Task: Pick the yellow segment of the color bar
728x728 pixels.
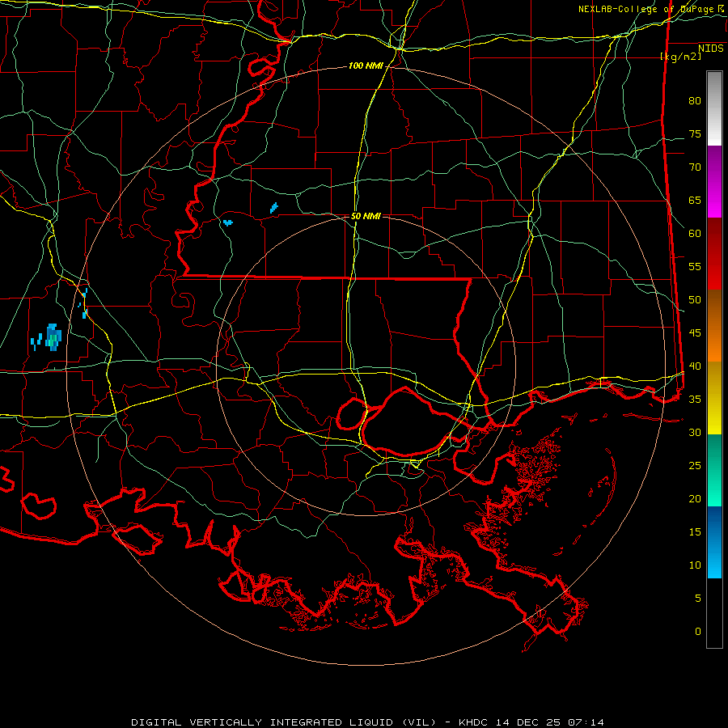Action: pyautogui.click(x=714, y=398)
